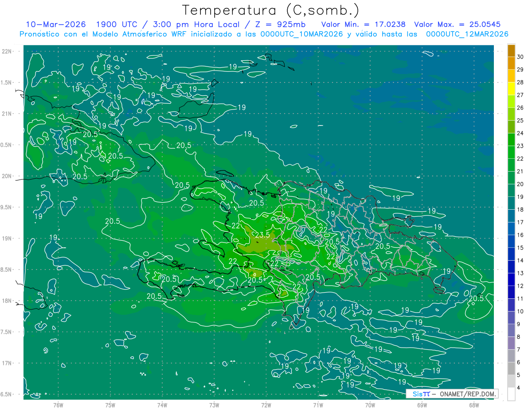Screen dimensions: 532x411
Task: Pick the topmost dark orange legend swatch
Action: pyautogui.click(x=511, y=51)
